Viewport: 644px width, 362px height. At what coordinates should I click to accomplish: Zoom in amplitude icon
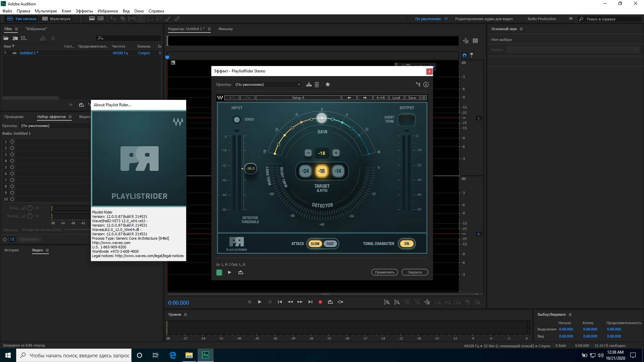[387, 302]
